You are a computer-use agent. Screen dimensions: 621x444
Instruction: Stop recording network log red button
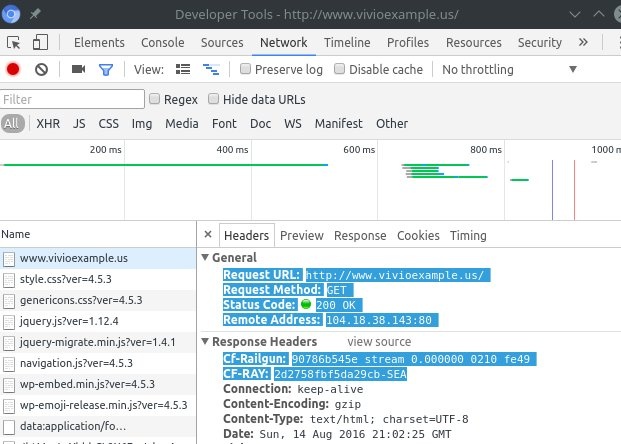click(13, 69)
